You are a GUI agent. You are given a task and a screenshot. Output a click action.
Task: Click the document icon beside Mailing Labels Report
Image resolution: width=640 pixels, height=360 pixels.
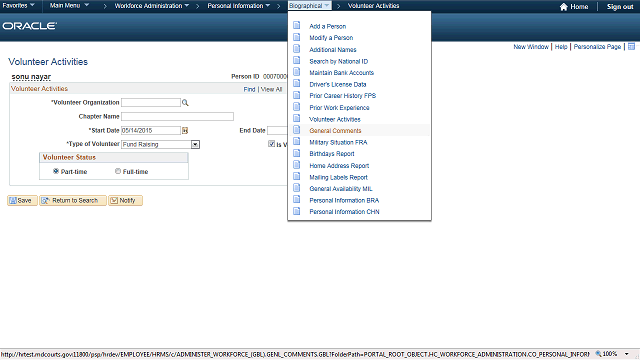(x=297, y=176)
